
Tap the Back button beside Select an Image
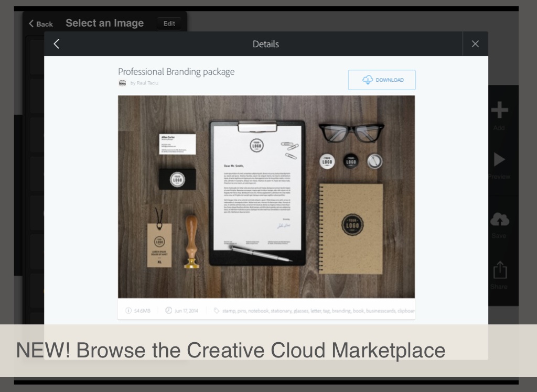41,24
